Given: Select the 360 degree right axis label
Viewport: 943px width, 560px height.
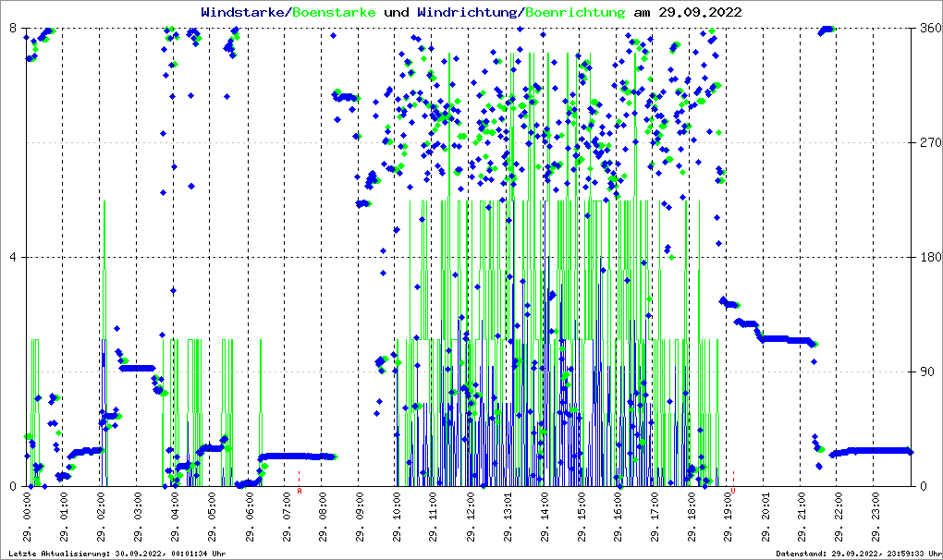Looking at the screenshot, I should click(929, 28).
